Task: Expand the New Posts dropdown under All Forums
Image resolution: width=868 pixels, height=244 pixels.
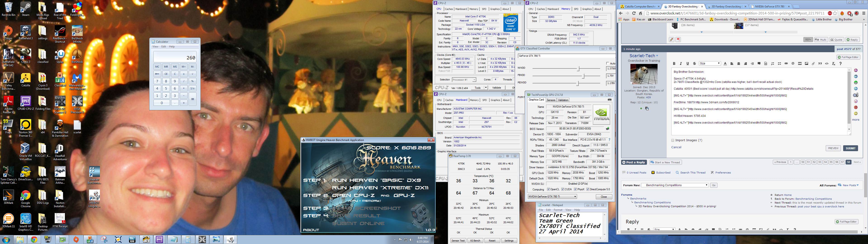Action: (x=858, y=185)
